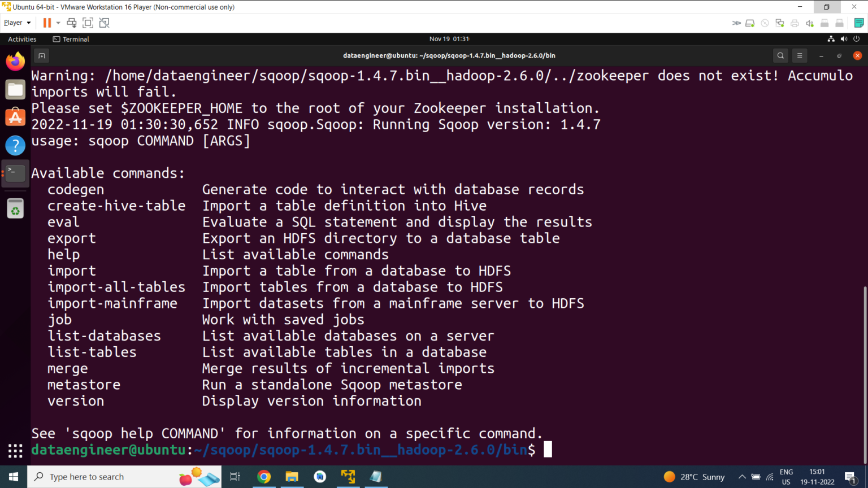Open the Windows Start menu

[14, 477]
